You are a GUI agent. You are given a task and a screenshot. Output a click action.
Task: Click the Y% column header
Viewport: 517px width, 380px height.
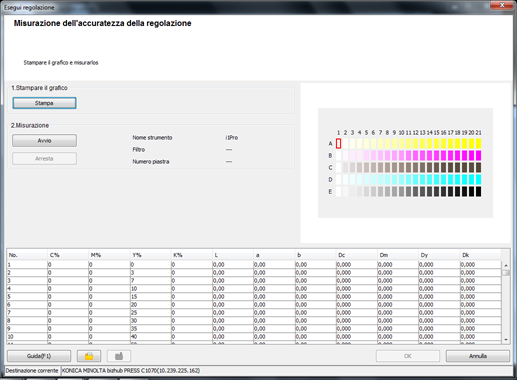pyautogui.click(x=150, y=255)
